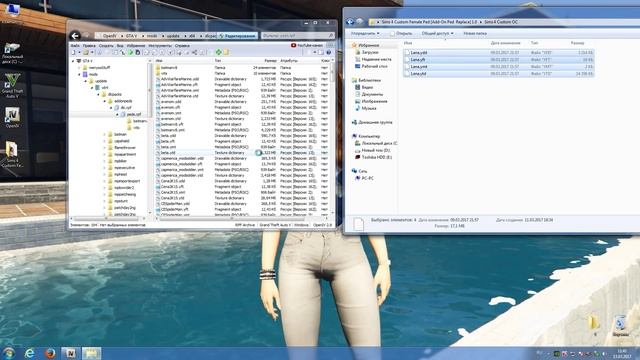Image resolution: width=640 pixels, height=360 pixels.
Task: Collapse the update node in OpenIV tree
Action: click(x=86, y=81)
